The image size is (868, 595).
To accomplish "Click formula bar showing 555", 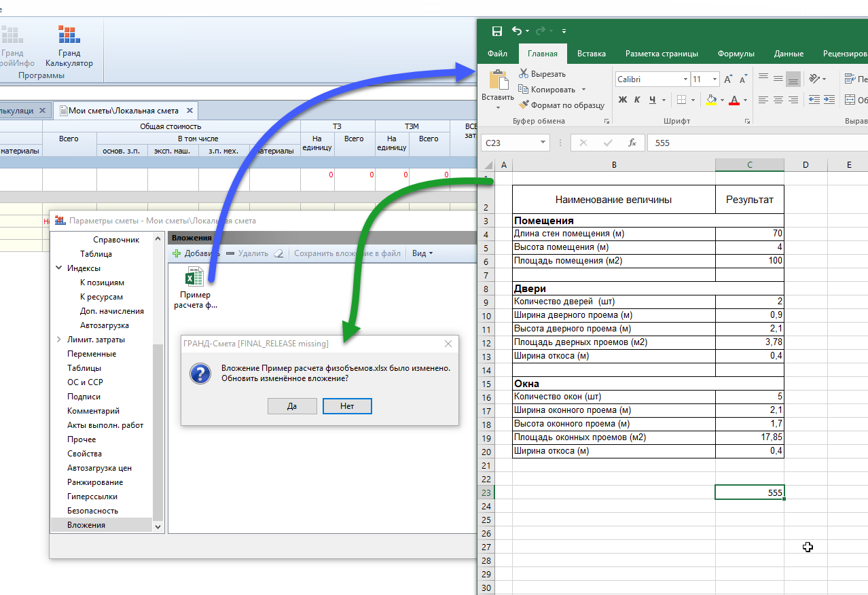I will [757, 143].
